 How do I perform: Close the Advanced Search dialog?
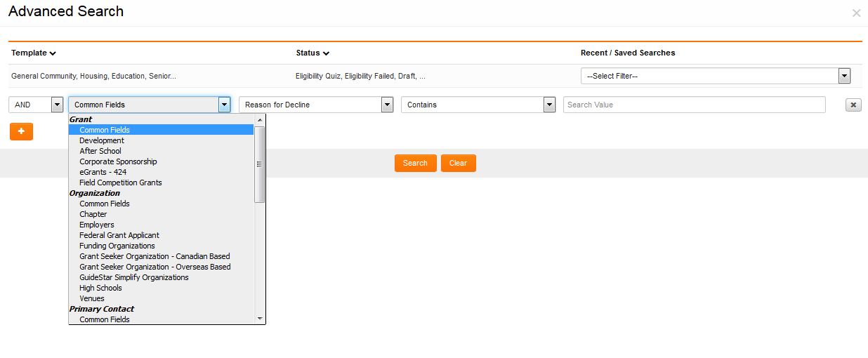[856, 13]
